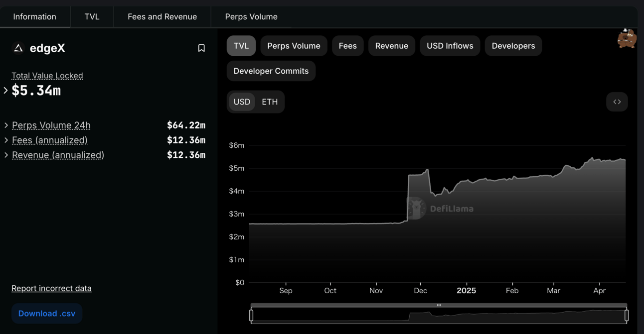This screenshot has width=644, height=334.
Task: Click the Revenue (annualized) label
Action: click(58, 155)
